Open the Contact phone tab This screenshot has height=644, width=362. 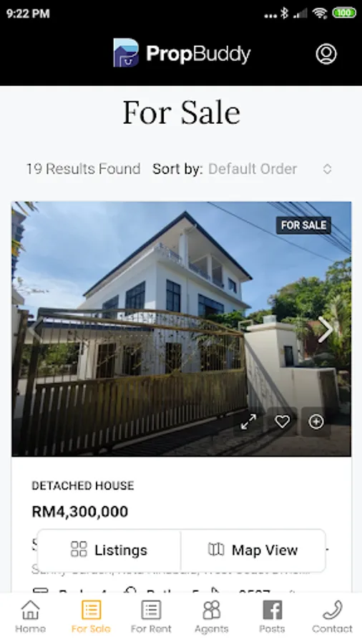click(332, 617)
